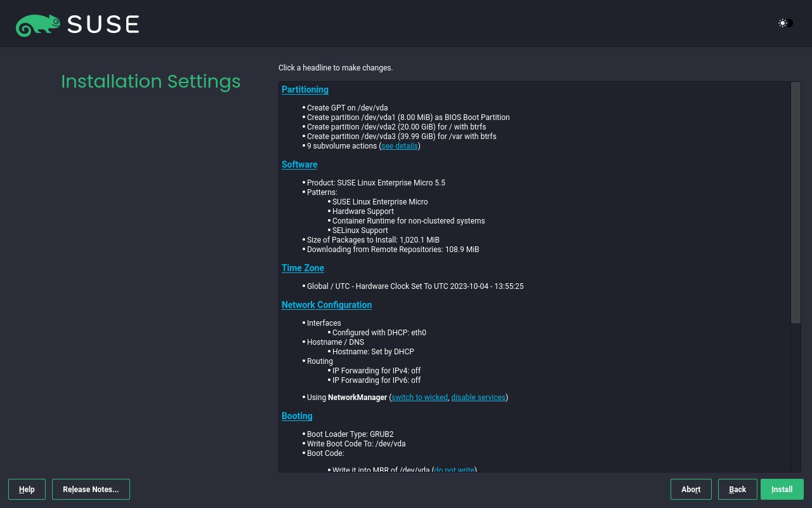Viewport: 812px width, 508px height.
Task: Click the vertical scrollbar thumb in settings panel
Action: coord(796,203)
